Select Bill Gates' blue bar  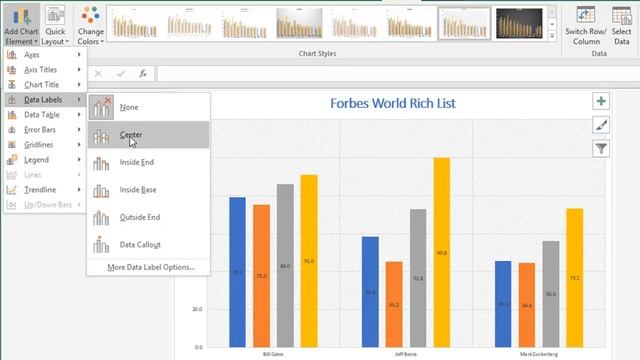click(238, 272)
